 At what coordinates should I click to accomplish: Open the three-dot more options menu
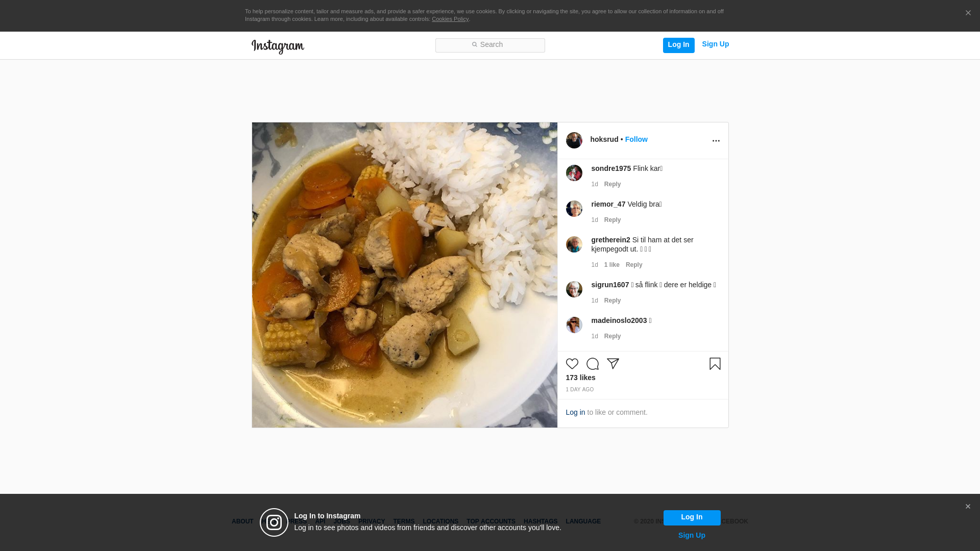(x=716, y=141)
